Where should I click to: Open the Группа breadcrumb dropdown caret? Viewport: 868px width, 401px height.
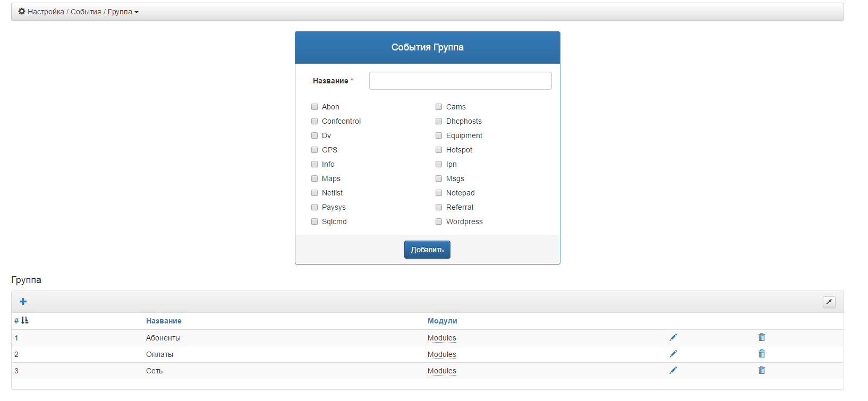click(137, 12)
